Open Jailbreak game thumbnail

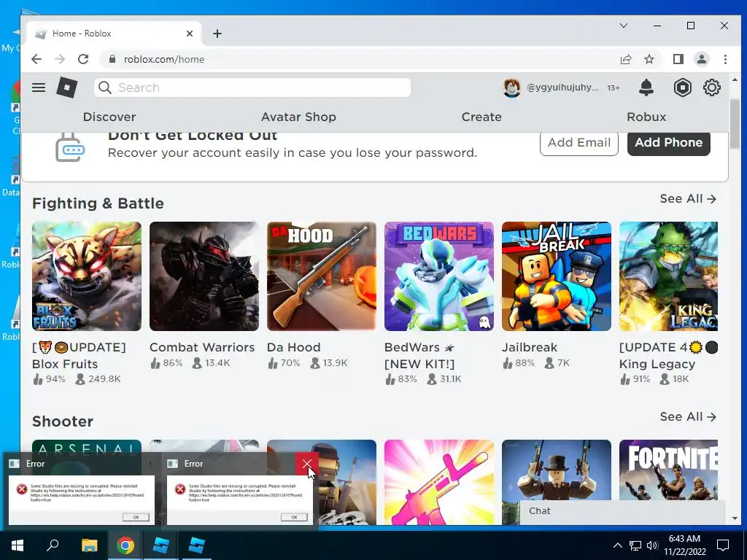click(557, 276)
